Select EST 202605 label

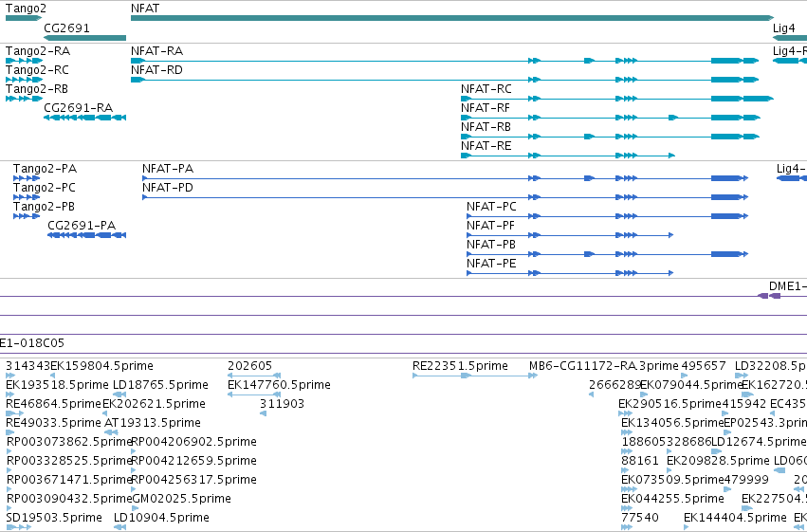click(x=249, y=366)
